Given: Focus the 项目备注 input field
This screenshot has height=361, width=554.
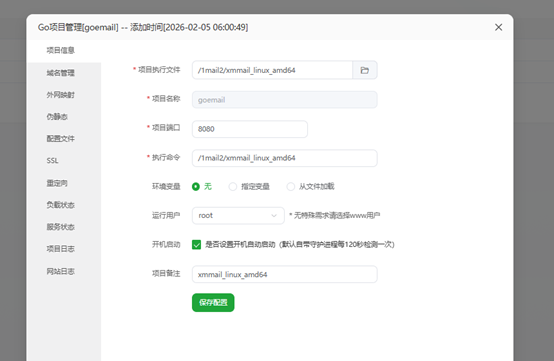Looking at the screenshot, I should [x=285, y=274].
